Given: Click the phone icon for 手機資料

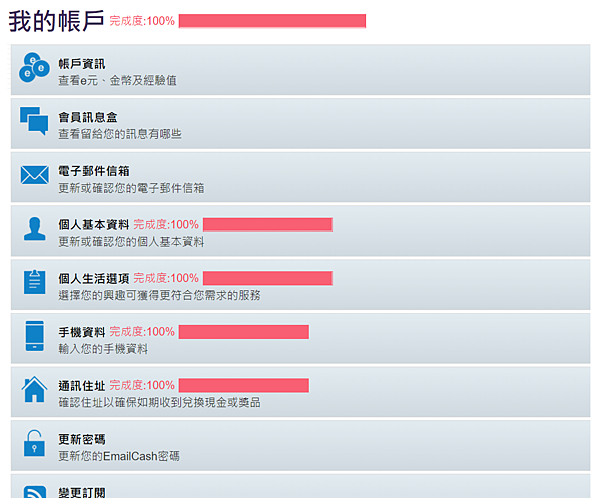Looking at the screenshot, I should (34, 336).
